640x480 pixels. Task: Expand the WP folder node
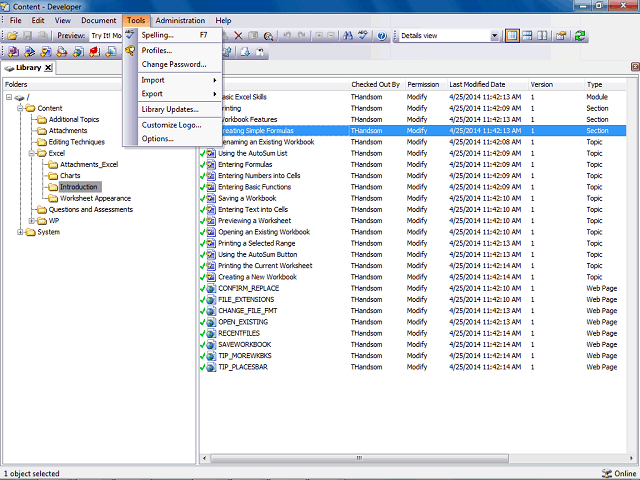tap(31, 221)
